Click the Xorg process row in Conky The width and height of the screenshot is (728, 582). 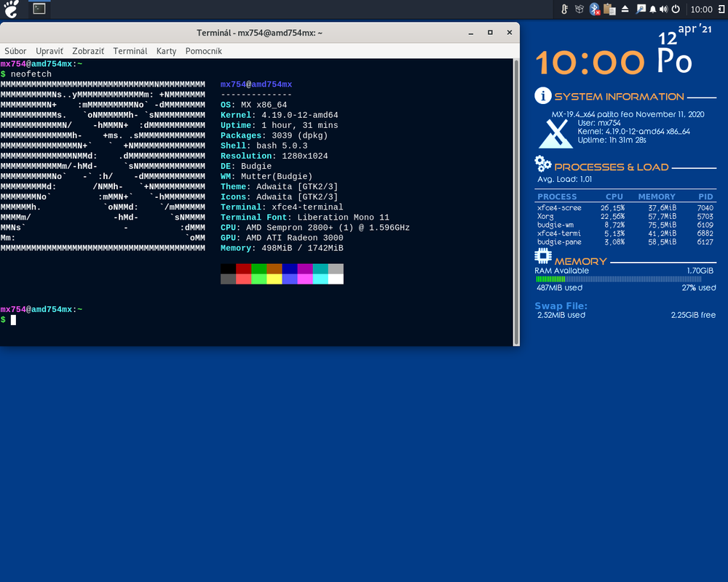(x=625, y=216)
